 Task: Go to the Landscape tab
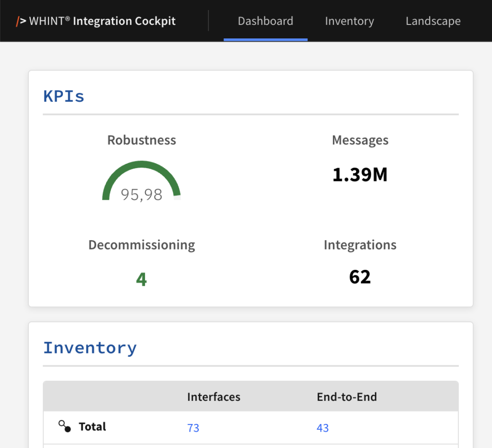click(433, 21)
